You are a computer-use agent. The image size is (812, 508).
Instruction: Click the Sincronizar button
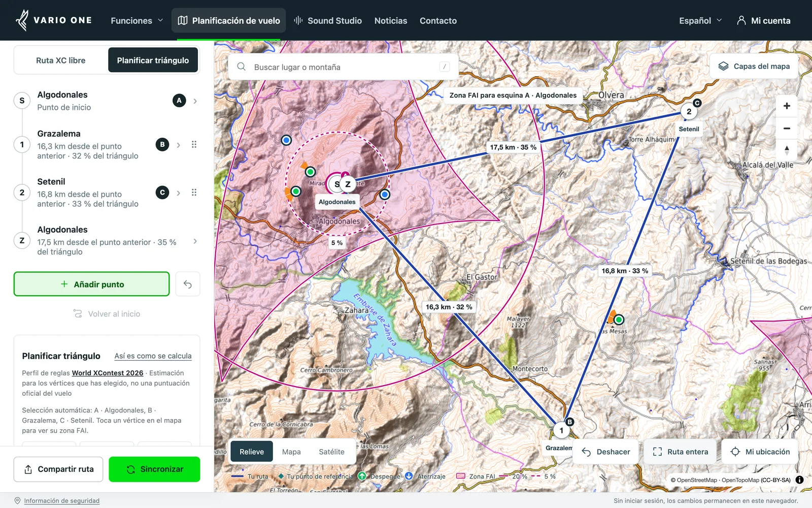154,469
